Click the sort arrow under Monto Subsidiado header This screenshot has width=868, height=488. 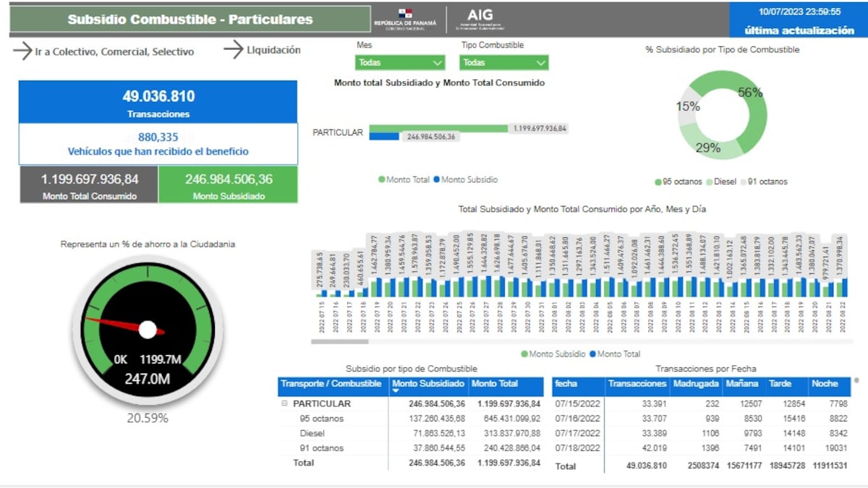tap(395, 391)
